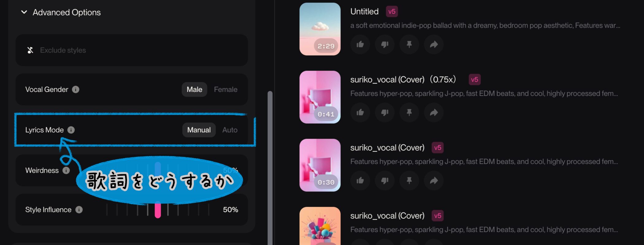Screen dimensions: 644x245
Task: Show Style Influence info tooltip icon
Action: 79,210
